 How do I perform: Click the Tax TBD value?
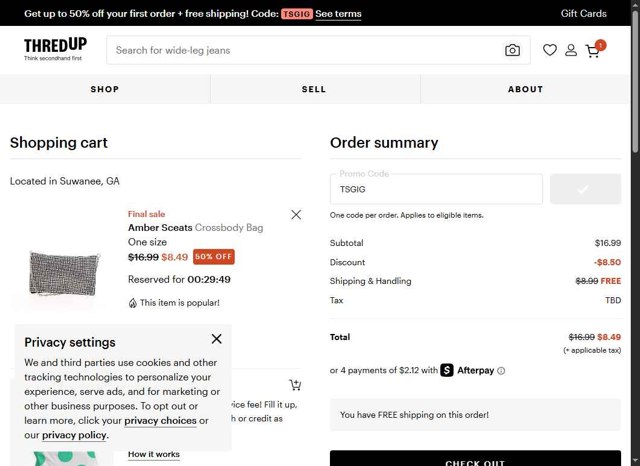pyautogui.click(x=613, y=300)
